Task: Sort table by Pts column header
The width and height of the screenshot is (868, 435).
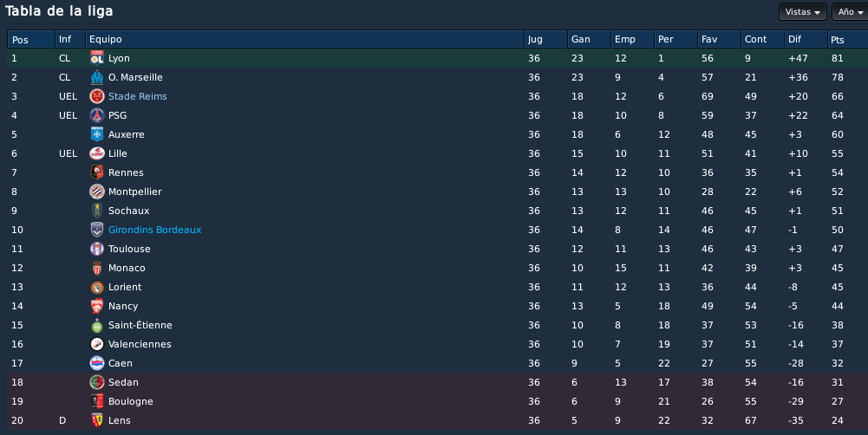Action: [x=847, y=39]
